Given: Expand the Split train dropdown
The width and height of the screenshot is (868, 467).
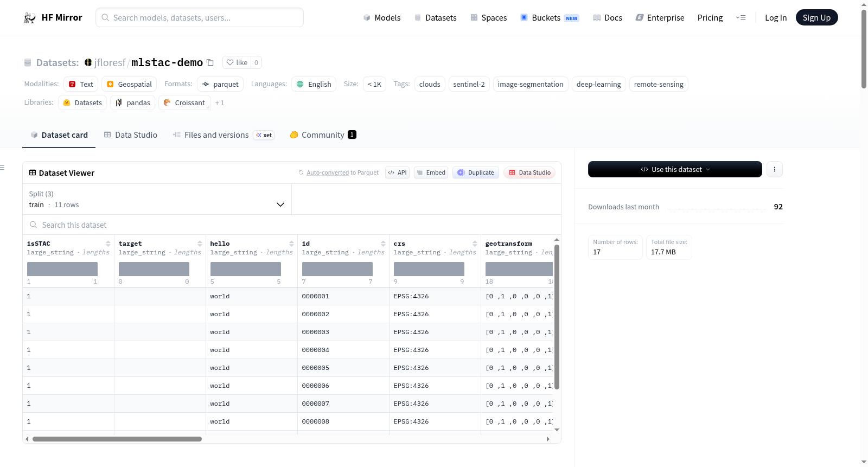Looking at the screenshot, I should (157, 199).
